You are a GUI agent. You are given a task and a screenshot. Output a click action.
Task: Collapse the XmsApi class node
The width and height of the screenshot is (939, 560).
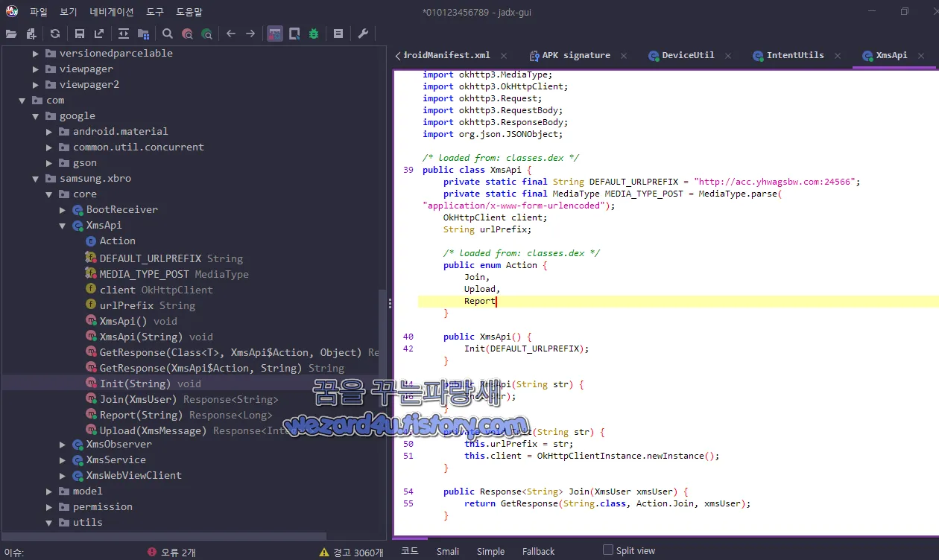[63, 225]
